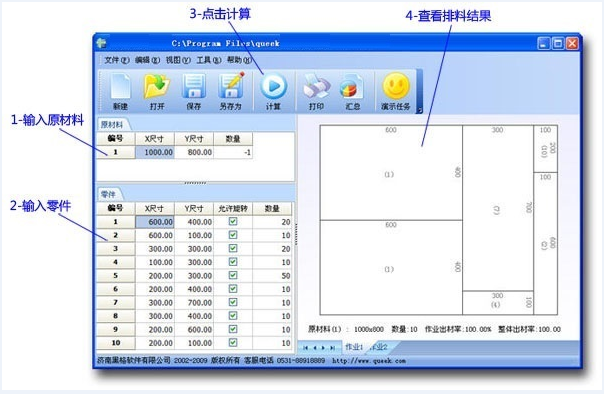Select part row header number 3
The image size is (604, 394).
pyautogui.click(x=116, y=249)
